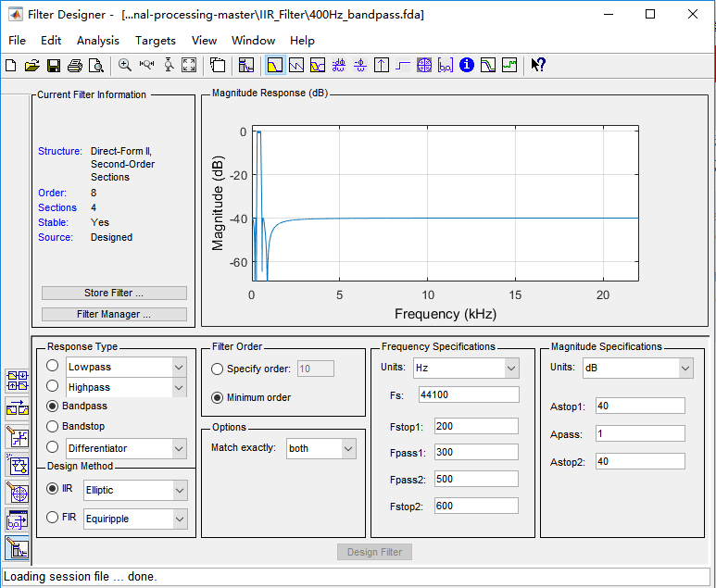Select the Specify order radio button
716x588 pixels.
pos(218,369)
